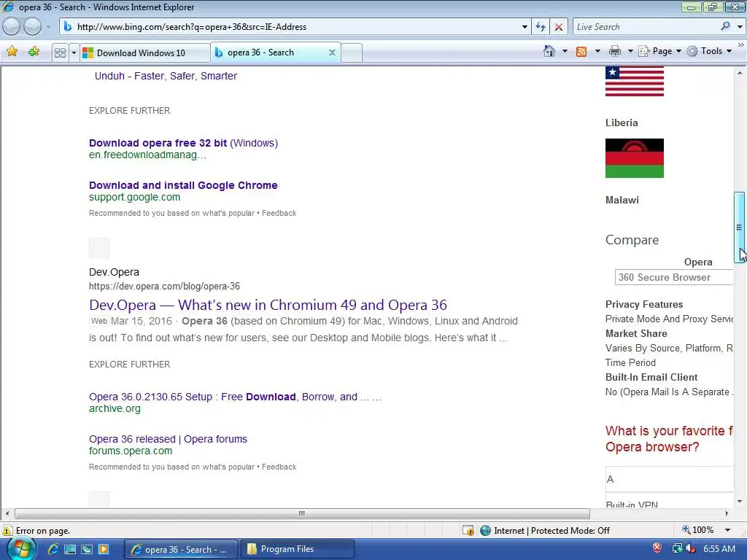Click Feedback link below forums.opera.com
The width and height of the screenshot is (747, 560).
point(279,467)
